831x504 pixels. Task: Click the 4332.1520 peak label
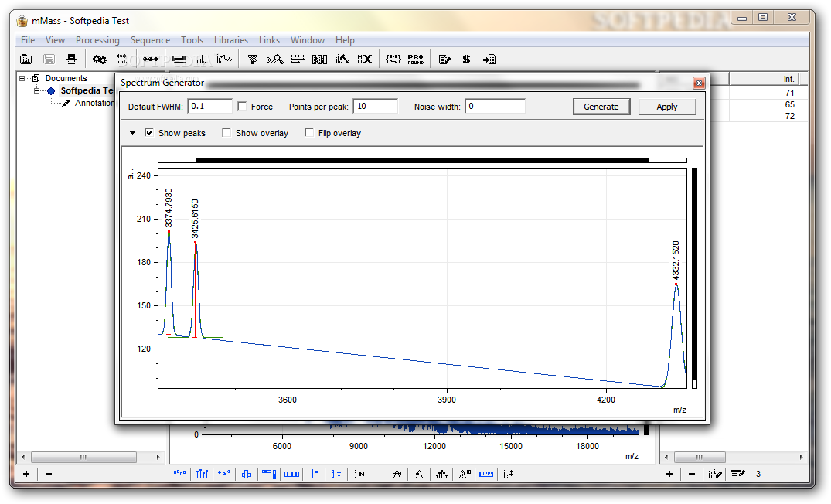pyautogui.click(x=676, y=261)
